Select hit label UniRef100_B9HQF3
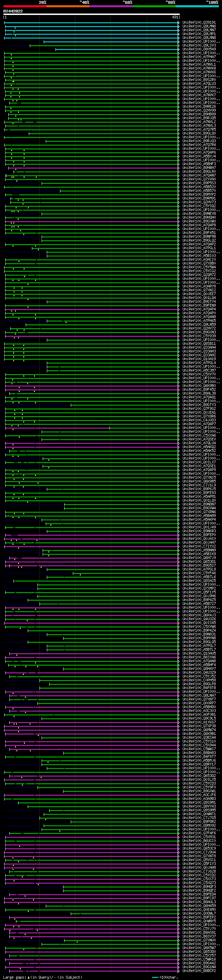The height and width of the screenshot is (980, 222). (x=199, y=886)
